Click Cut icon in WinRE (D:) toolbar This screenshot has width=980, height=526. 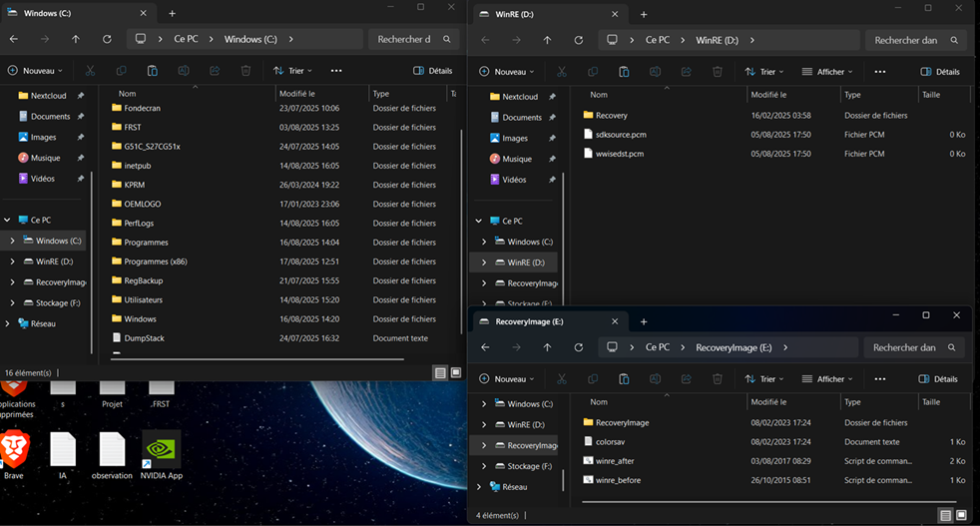point(561,72)
